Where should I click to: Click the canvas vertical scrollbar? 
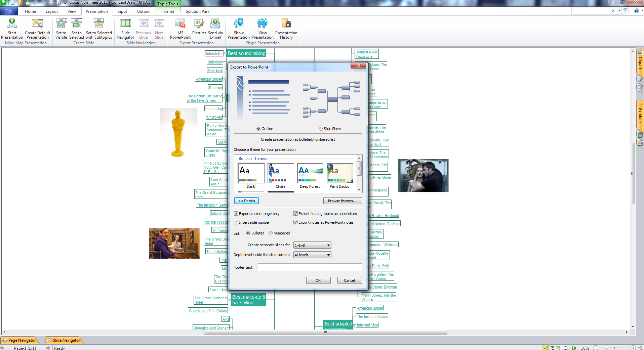[x=632, y=173]
